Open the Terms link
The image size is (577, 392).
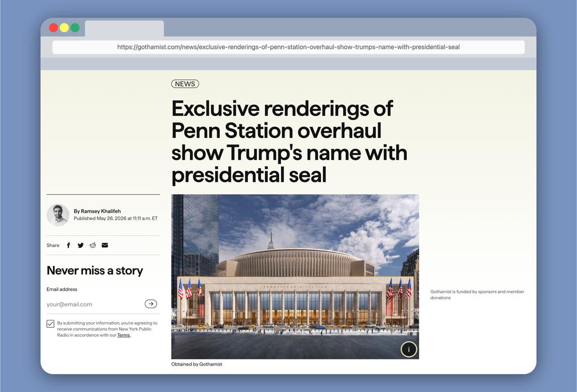[x=123, y=335]
